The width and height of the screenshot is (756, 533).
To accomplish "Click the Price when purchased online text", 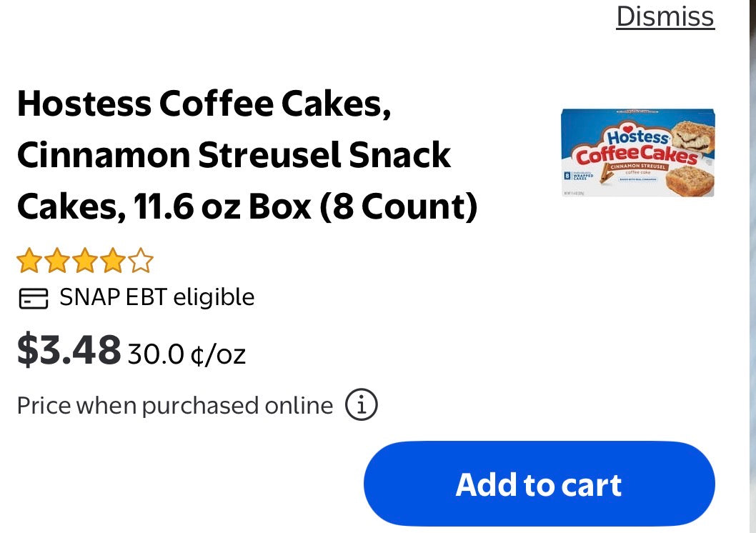I will 174,405.
